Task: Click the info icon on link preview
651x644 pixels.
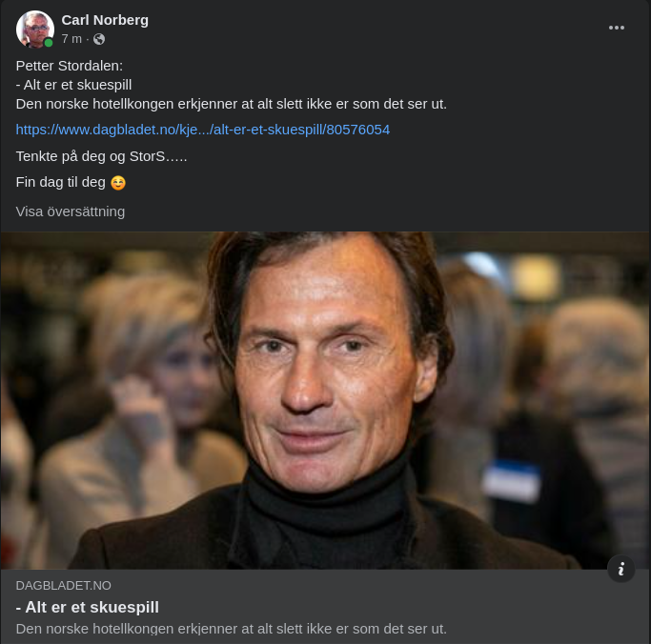Action: [620, 569]
